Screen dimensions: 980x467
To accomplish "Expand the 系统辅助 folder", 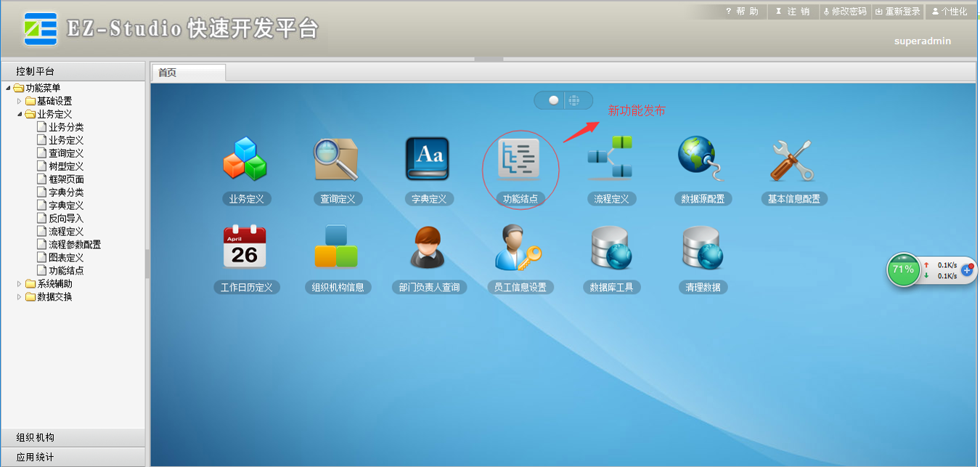I will click(20, 284).
